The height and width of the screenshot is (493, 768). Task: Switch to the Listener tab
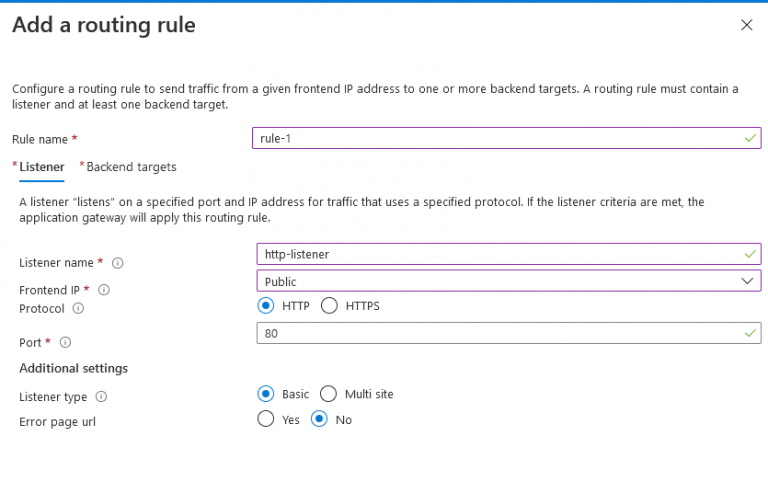point(42,167)
